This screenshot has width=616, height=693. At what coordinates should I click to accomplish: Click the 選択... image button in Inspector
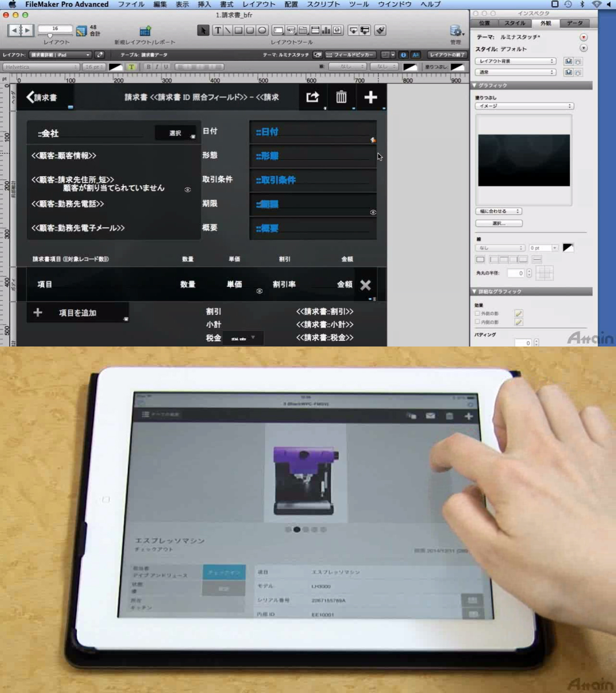(x=499, y=223)
